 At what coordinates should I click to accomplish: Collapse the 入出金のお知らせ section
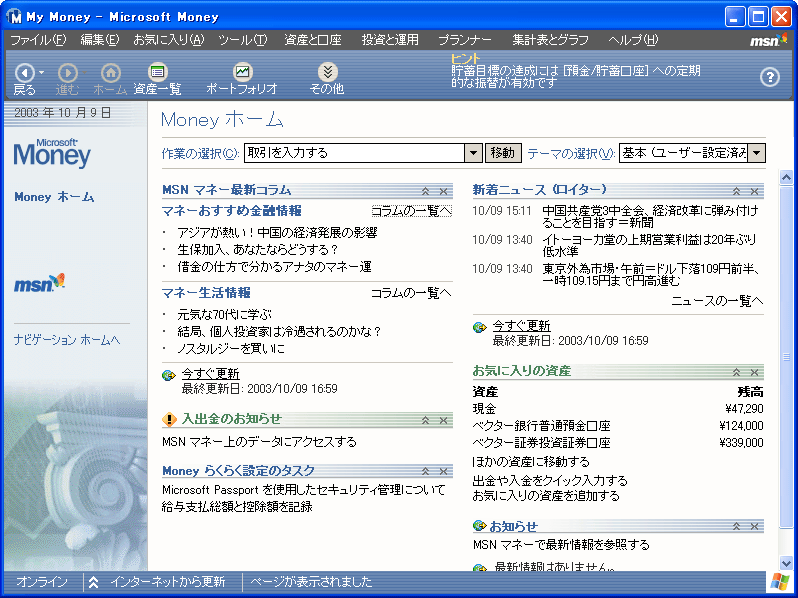pos(425,420)
